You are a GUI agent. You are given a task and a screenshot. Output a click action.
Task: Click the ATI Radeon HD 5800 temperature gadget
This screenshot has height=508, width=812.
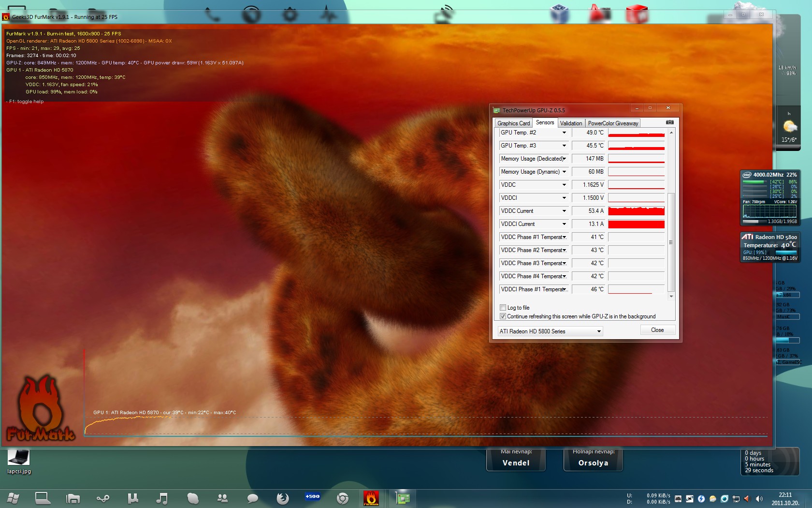(770, 247)
